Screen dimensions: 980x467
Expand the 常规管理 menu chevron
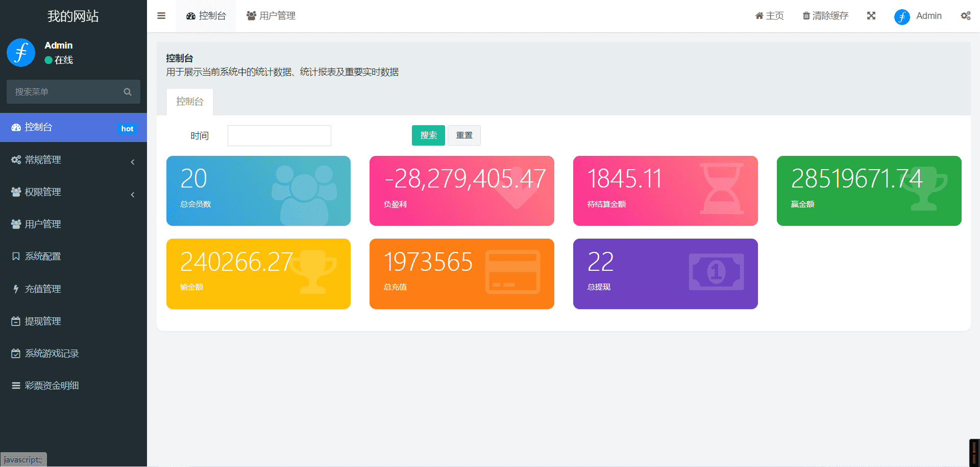[x=133, y=162]
